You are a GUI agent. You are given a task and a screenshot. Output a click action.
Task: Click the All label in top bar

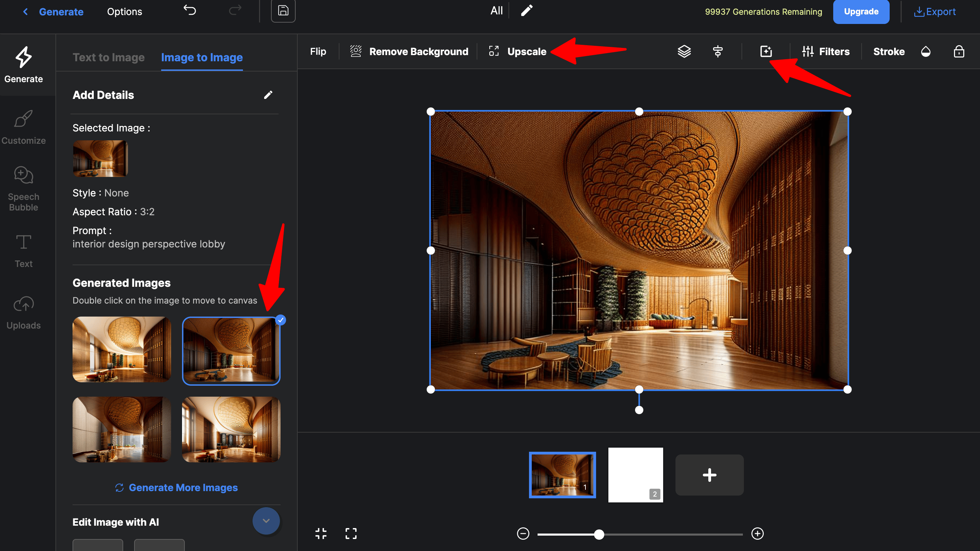coord(497,11)
